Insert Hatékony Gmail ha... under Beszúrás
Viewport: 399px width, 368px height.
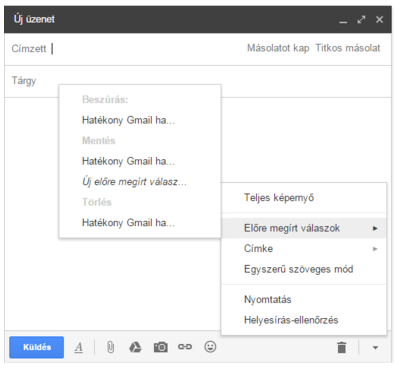click(x=140, y=120)
